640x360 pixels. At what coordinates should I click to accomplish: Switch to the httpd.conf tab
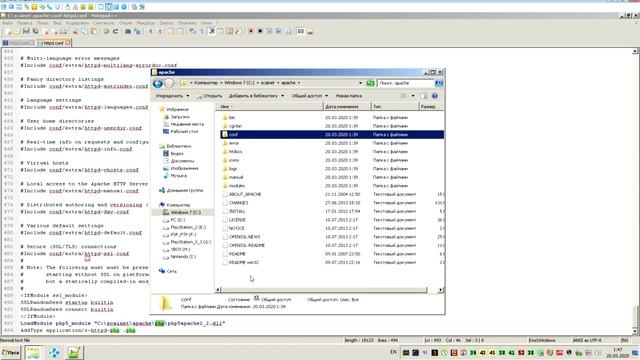tap(53, 42)
